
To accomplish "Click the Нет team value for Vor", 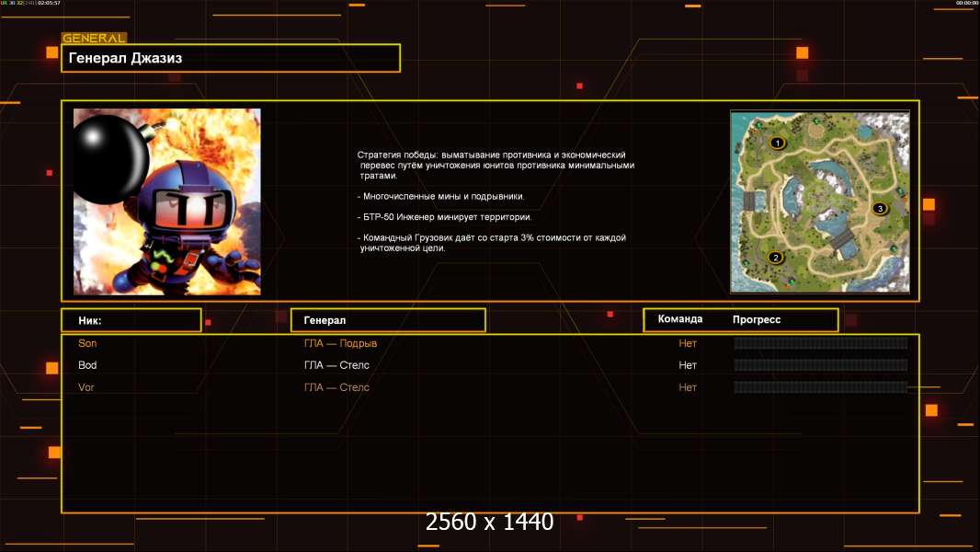I will [x=688, y=387].
